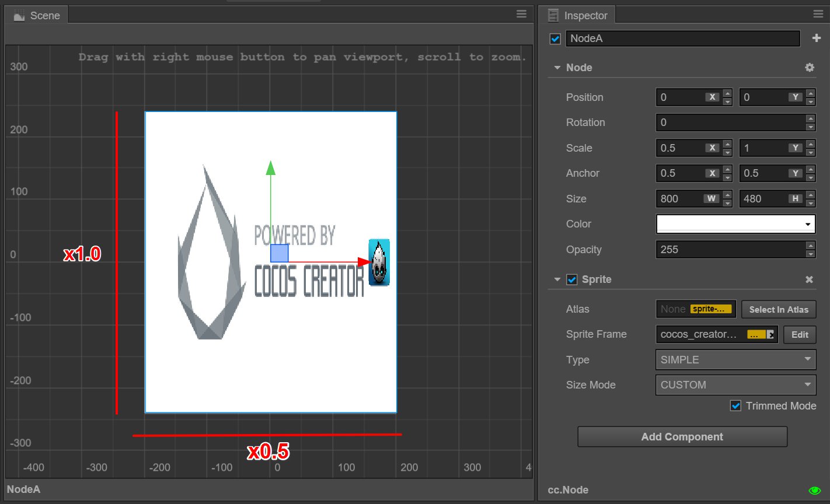
Task: Click the Add Component button
Action: [682, 437]
